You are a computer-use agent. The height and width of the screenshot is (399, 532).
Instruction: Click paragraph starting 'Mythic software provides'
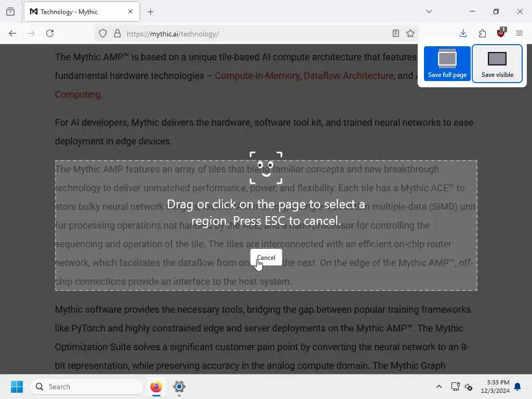263,338
